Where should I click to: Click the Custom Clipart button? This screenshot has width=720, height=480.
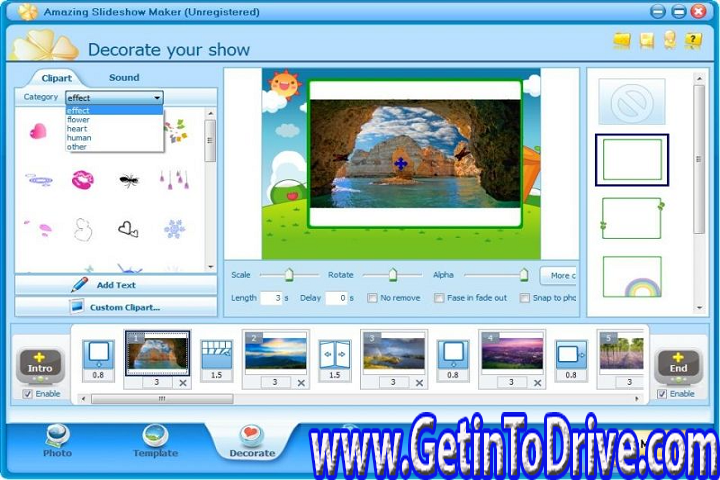click(116, 307)
